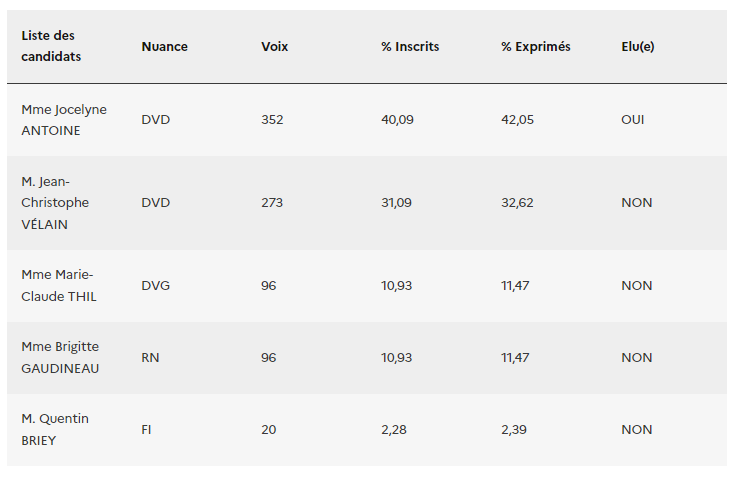This screenshot has height=477, width=739.
Task: Select candidate Mme Marie-Claude THIL
Action: click(59, 285)
